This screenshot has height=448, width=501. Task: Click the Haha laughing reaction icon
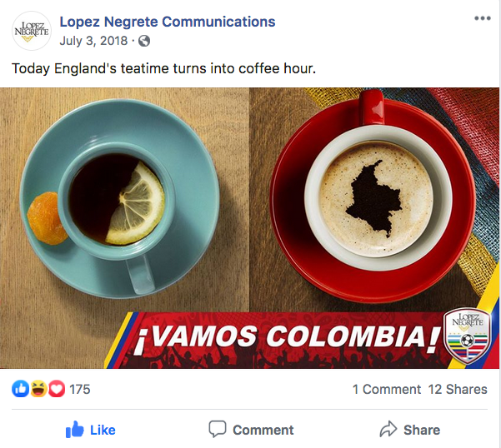[38, 389]
